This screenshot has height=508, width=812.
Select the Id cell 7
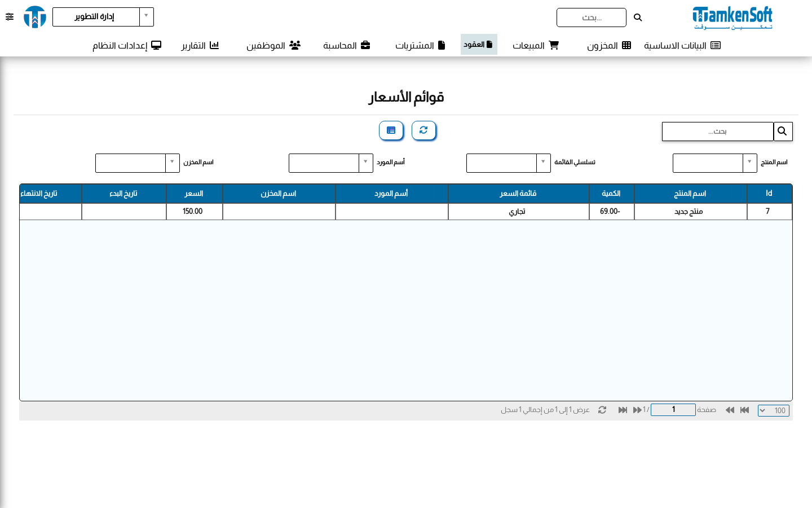click(x=769, y=212)
